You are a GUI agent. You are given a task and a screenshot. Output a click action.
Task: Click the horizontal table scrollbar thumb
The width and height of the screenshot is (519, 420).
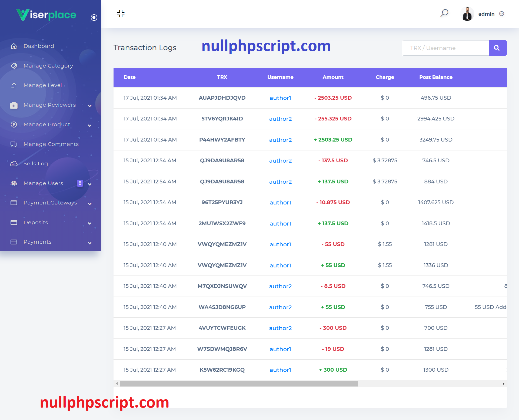point(239,384)
